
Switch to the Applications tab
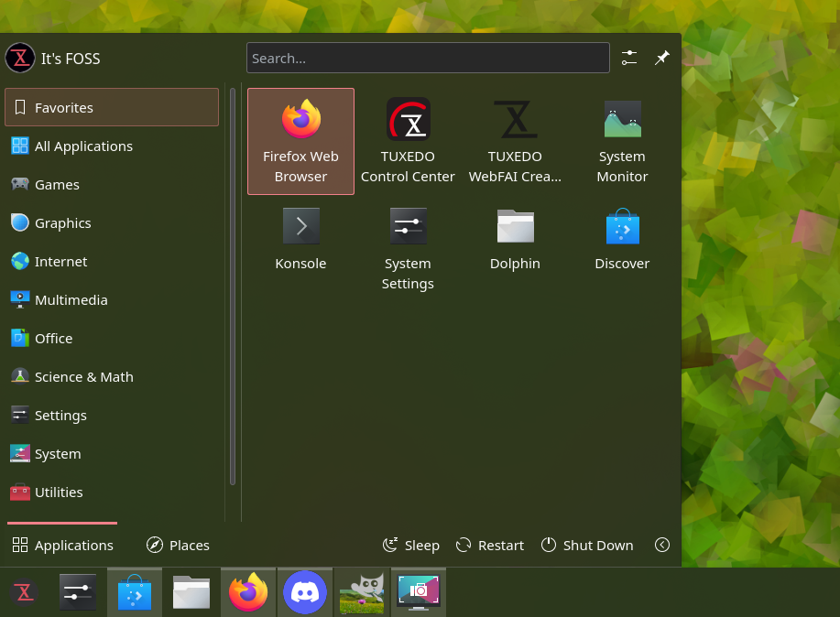click(x=62, y=545)
